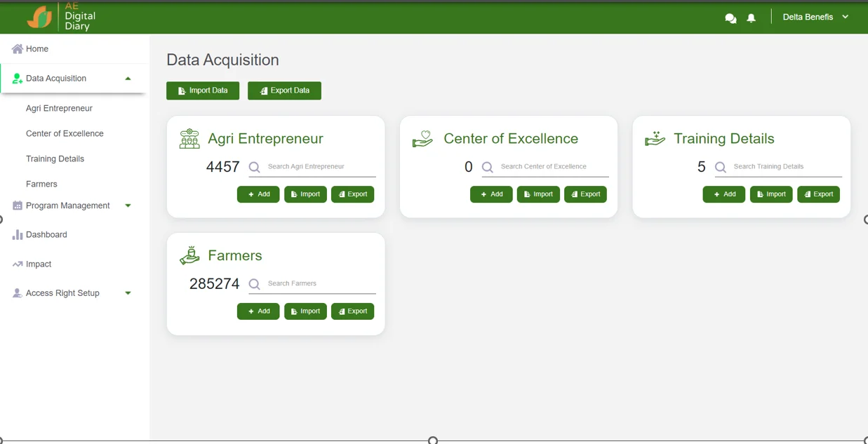
Task: Open Agri Entrepreneur in the sidebar
Action: pos(59,109)
